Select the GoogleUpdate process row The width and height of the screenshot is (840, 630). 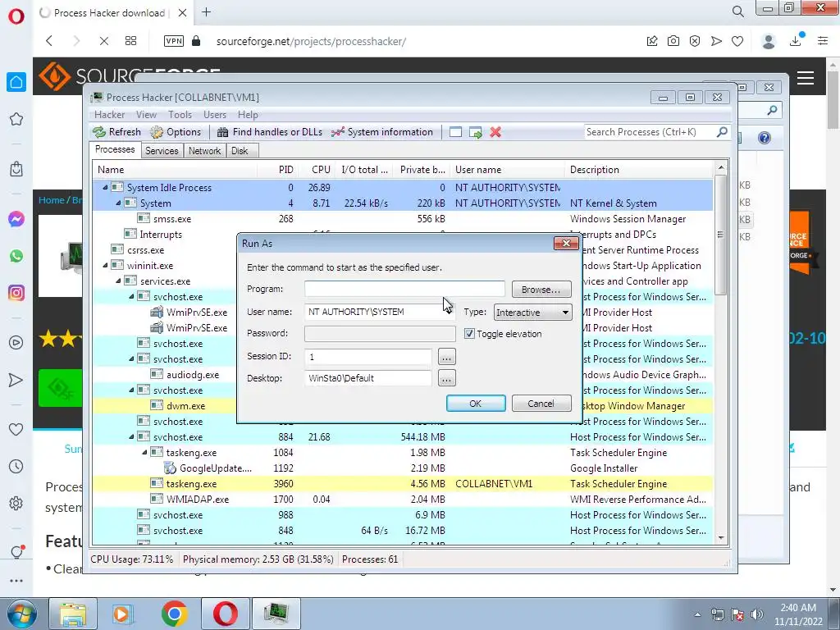[x=403, y=468]
